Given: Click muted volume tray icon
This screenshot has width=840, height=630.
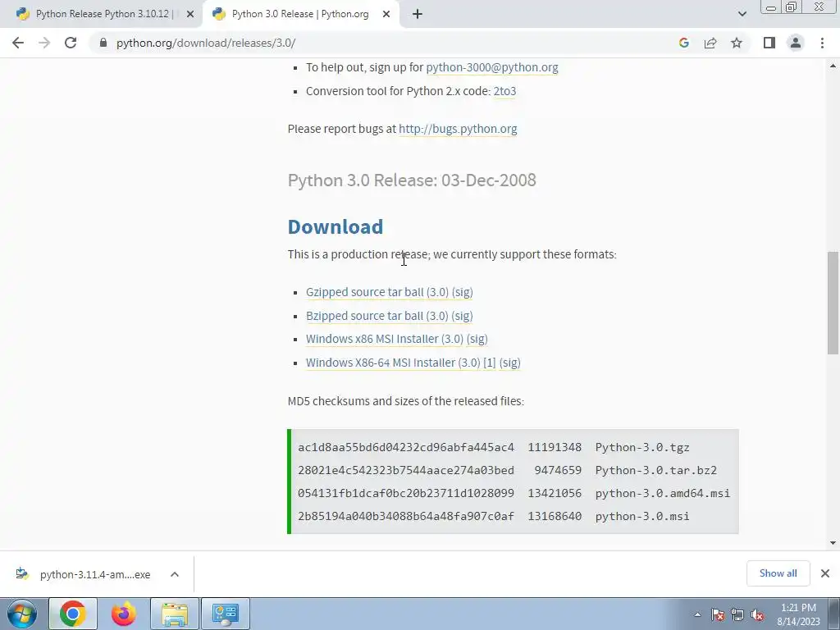Looking at the screenshot, I should point(757,614).
